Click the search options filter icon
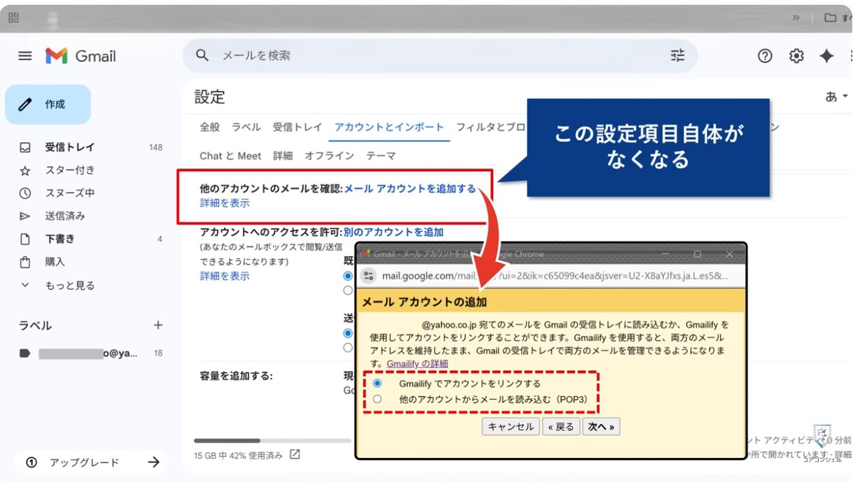Image resolution: width=868 pixels, height=482 pixels. 677,56
